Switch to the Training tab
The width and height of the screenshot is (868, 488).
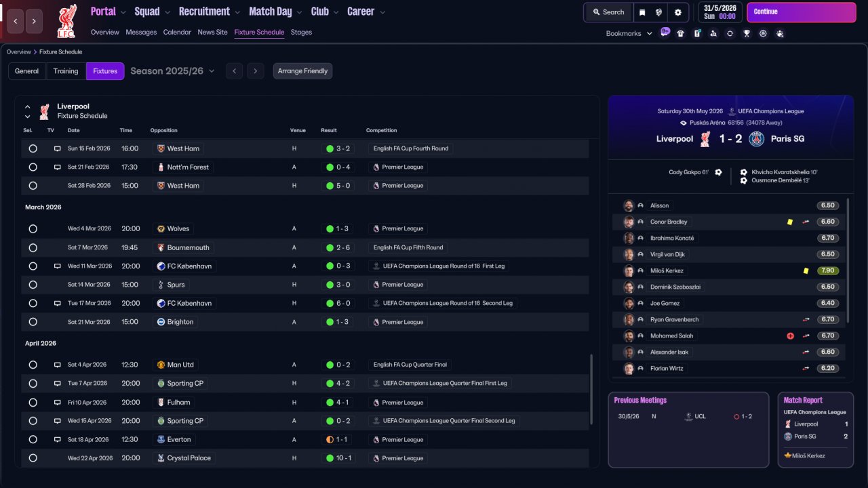pyautogui.click(x=66, y=71)
